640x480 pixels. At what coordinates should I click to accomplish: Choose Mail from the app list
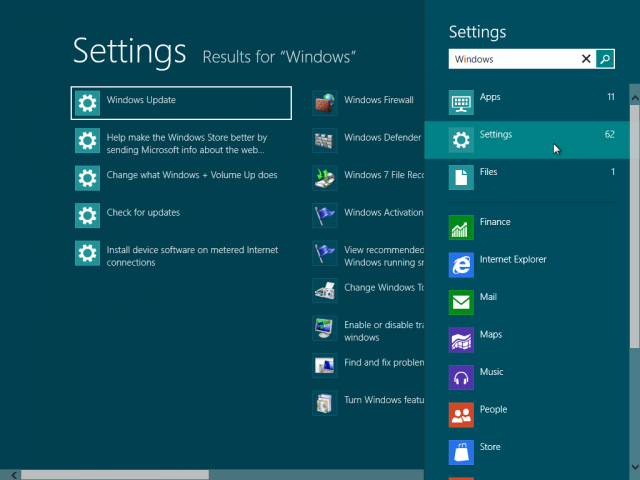pyautogui.click(x=488, y=297)
